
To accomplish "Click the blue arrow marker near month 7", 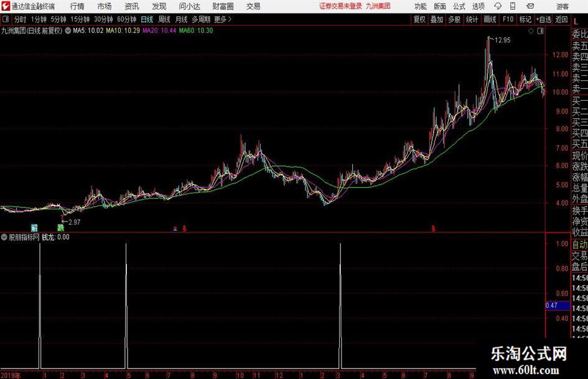I will point(175,228).
